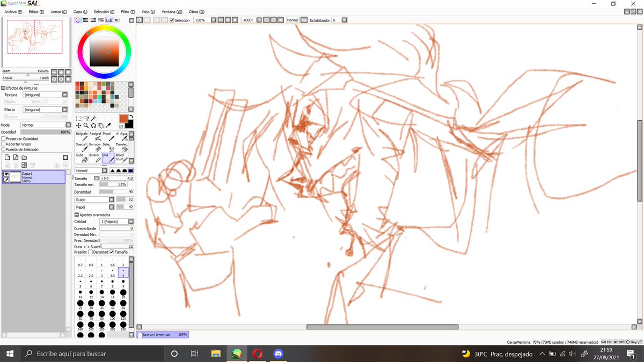Activate the zoom magnifier tool
The height and width of the screenshot is (362, 644).
pos(86,125)
